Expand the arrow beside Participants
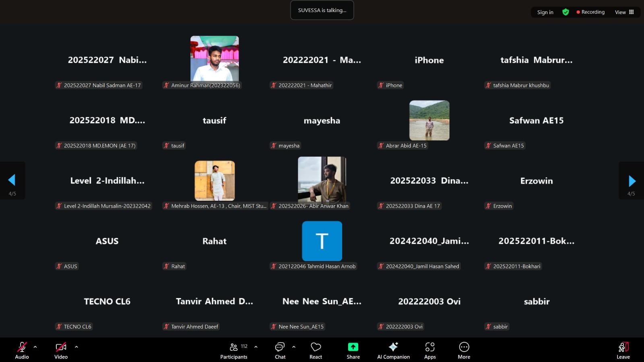The height and width of the screenshot is (362, 644). pyautogui.click(x=256, y=347)
